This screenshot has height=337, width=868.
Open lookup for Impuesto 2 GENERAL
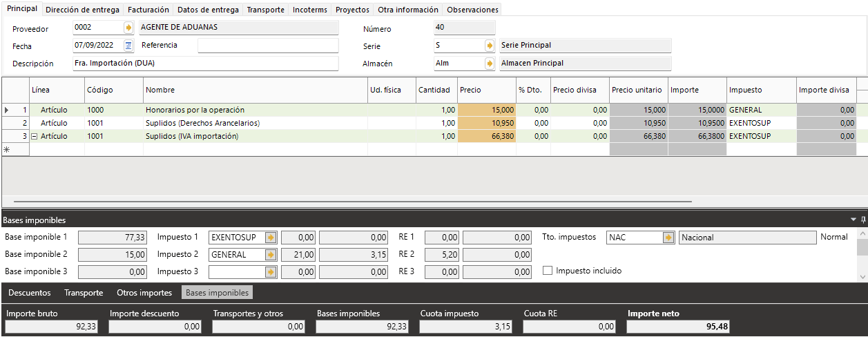pyautogui.click(x=271, y=255)
